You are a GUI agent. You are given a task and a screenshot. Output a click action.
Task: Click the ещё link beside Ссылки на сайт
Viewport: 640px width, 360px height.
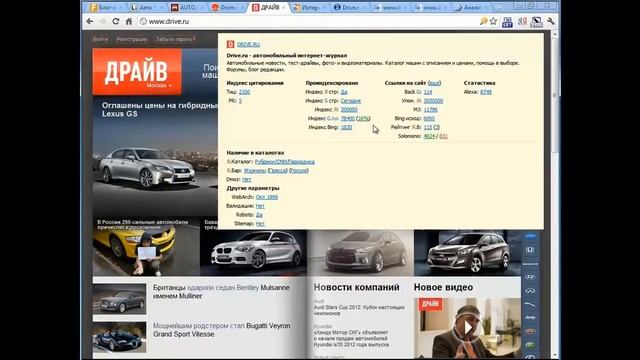coord(434,83)
